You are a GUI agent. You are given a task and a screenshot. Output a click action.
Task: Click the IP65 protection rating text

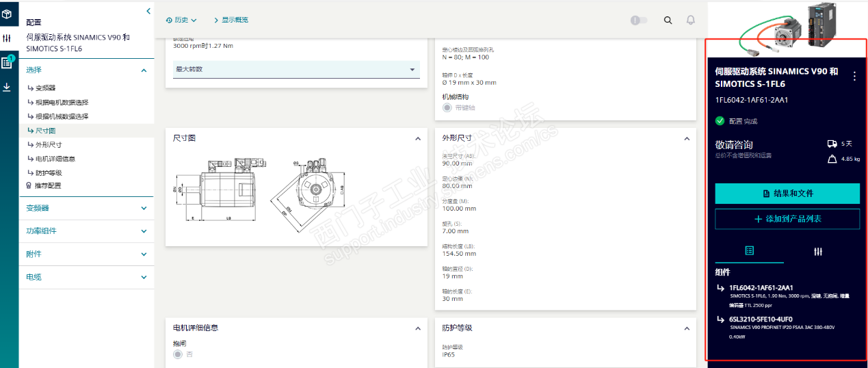coord(450,354)
